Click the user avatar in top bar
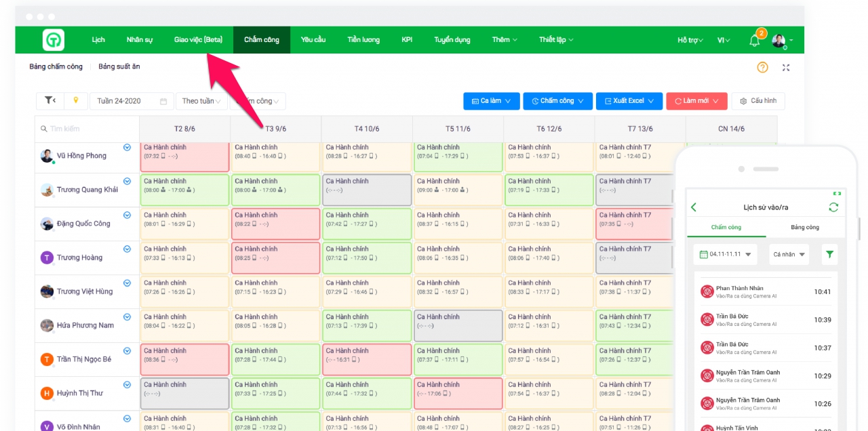 [778, 41]
